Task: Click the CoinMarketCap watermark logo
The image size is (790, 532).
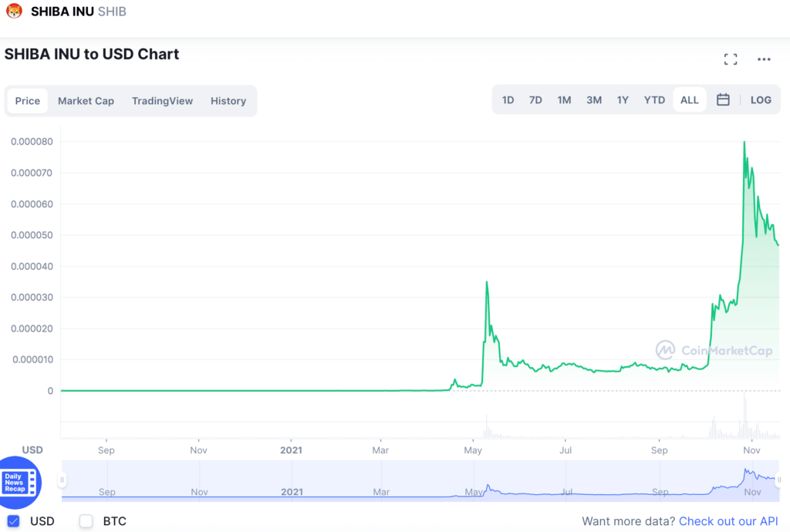Action: coord(714,350)
